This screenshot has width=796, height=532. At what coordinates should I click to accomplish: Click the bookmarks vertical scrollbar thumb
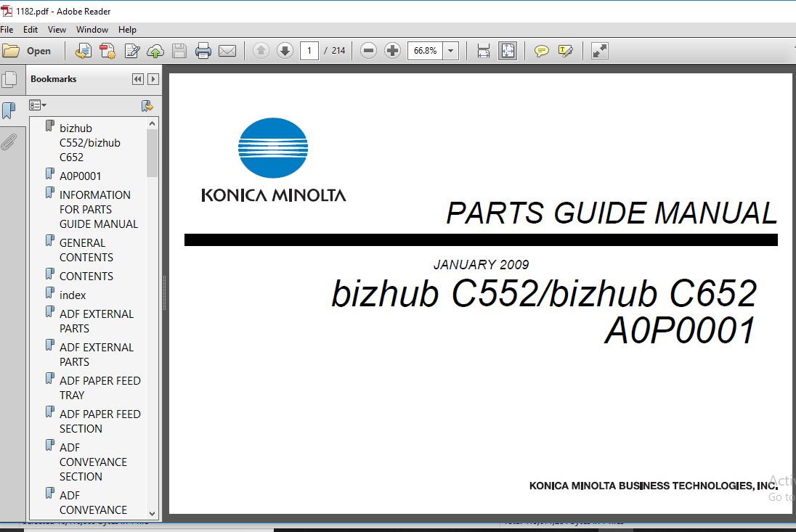pos(153,153)
